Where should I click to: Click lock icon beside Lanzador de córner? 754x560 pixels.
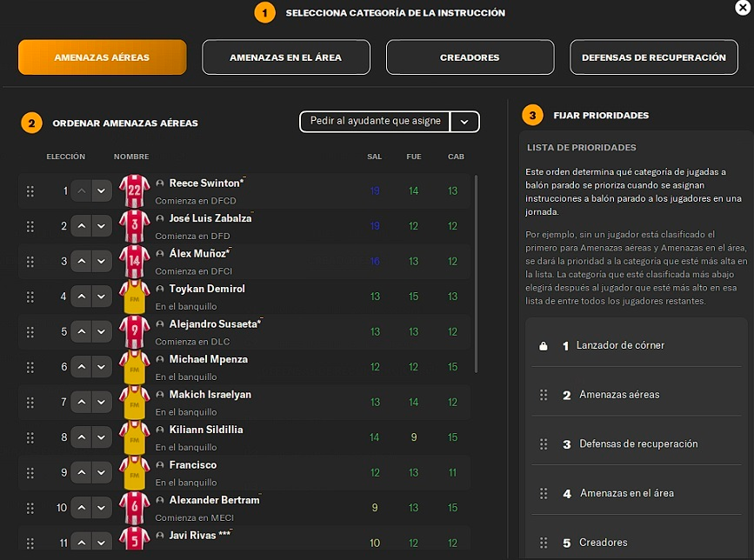pyautogui.click(x=544, y=346)
